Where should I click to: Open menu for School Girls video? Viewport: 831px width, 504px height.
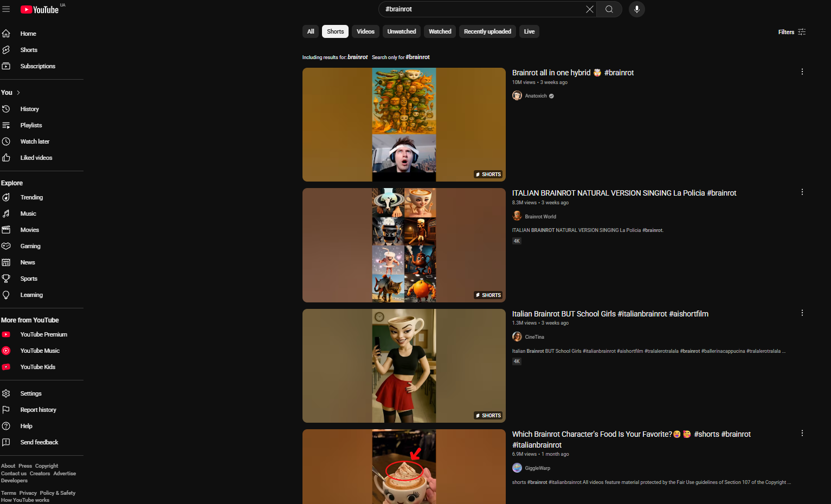click(x=802, y=313)
